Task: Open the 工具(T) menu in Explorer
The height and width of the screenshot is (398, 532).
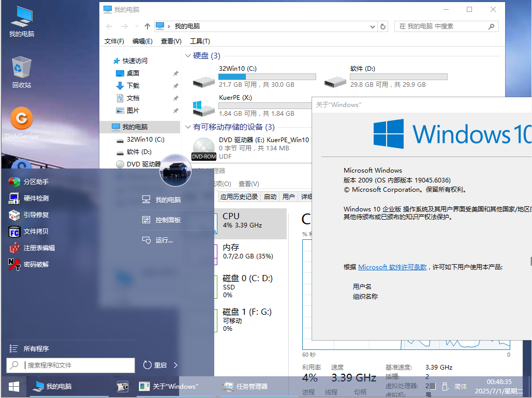Action: (x=200, y=41)
